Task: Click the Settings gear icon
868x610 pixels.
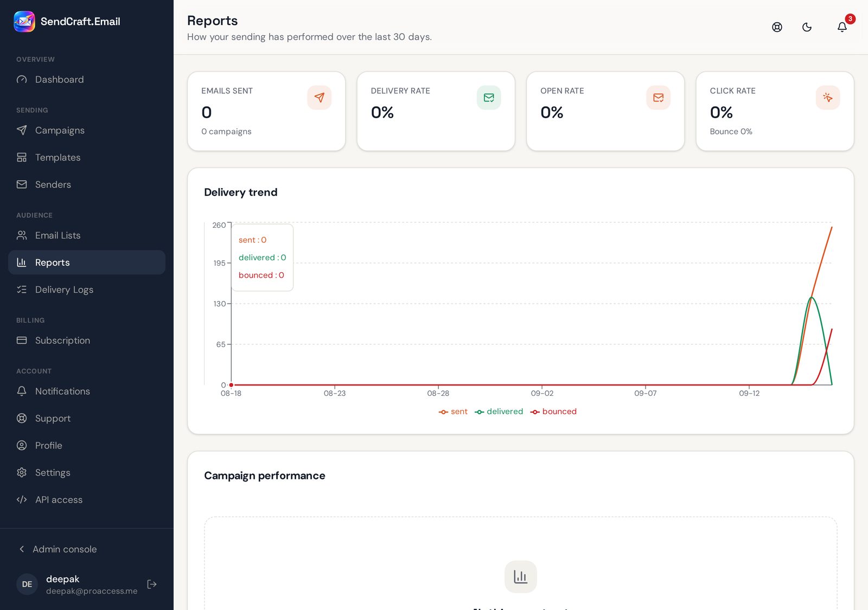Action: 22,472
